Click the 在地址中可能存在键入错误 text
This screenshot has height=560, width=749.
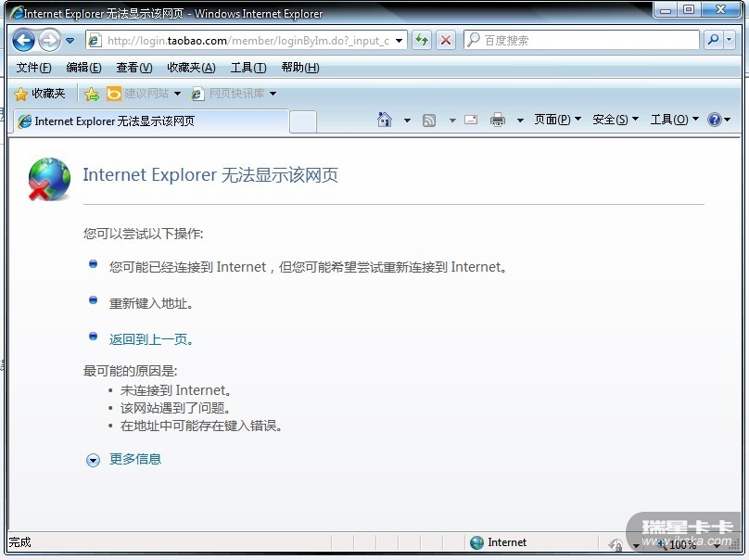tap(201, 426)
